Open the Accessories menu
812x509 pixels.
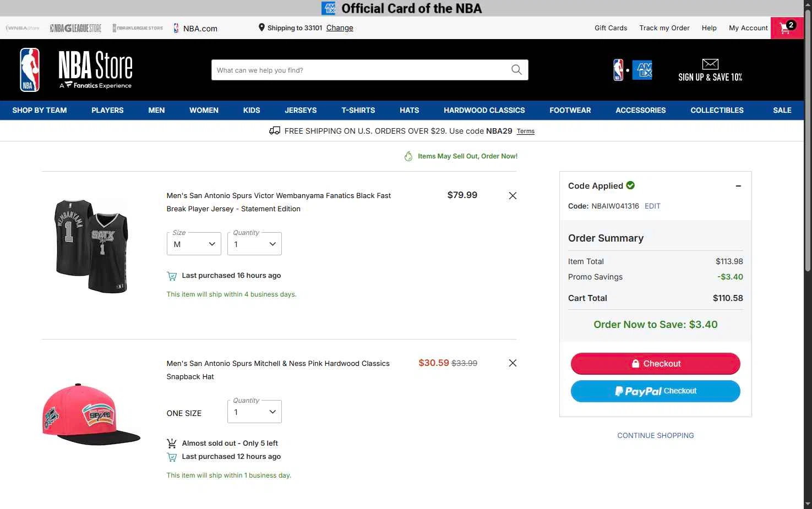(641, 110)
